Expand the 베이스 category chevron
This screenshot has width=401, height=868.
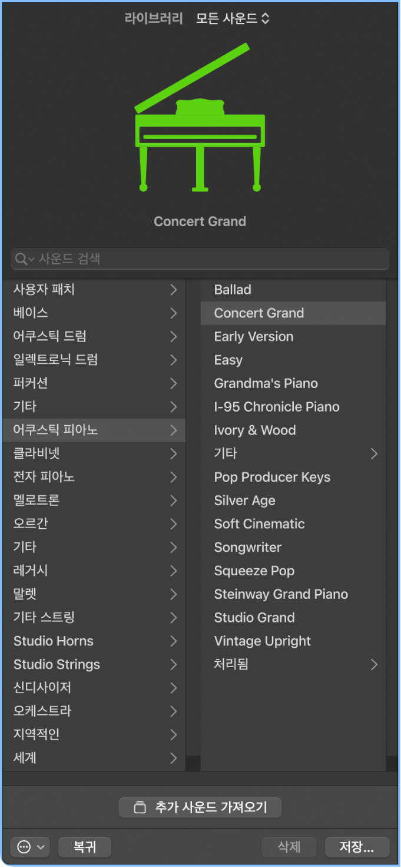pyautogui.click(x=174, y=313)
